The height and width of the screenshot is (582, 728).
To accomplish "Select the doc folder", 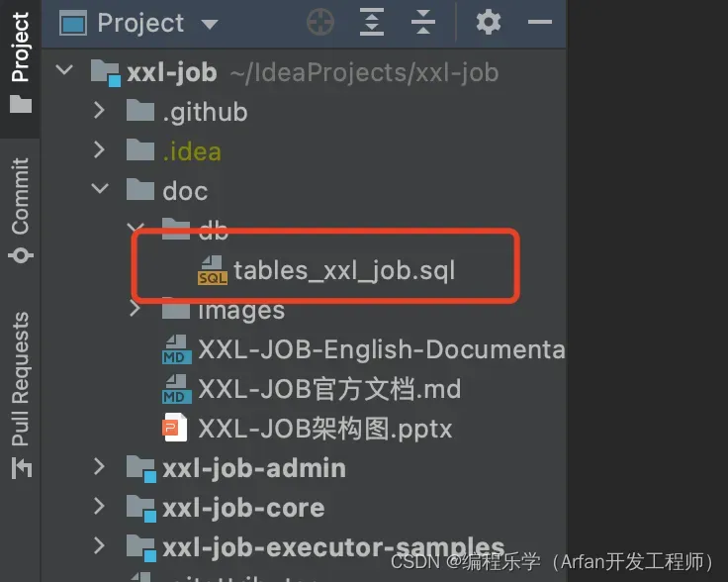I will (185, 191).
